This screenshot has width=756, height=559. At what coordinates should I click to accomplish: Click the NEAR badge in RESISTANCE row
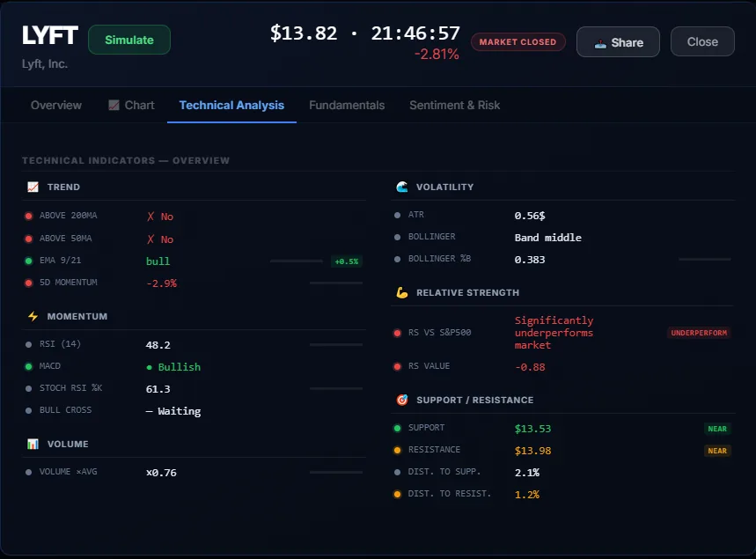tap(717, 451)
